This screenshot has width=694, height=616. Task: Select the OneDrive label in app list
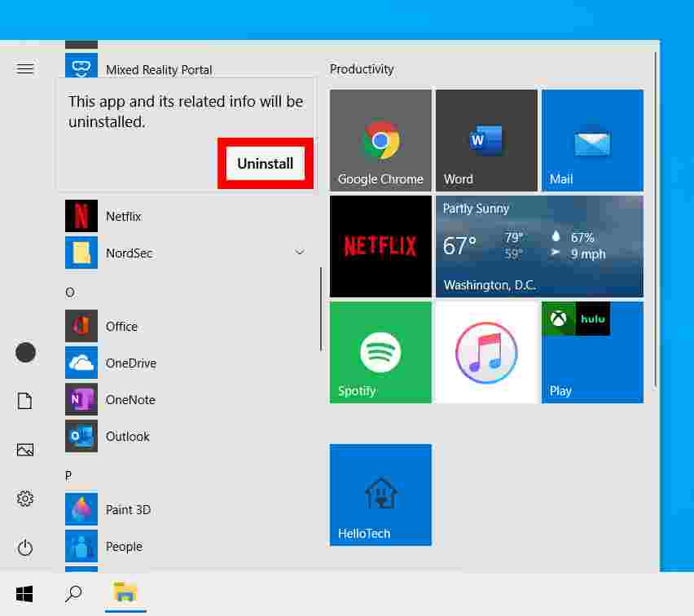[131, 363]
